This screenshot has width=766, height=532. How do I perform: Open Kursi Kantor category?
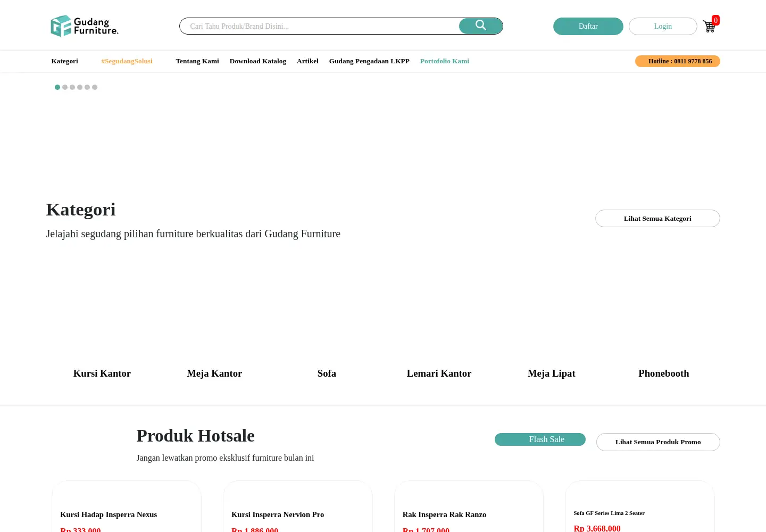point(102,373)
